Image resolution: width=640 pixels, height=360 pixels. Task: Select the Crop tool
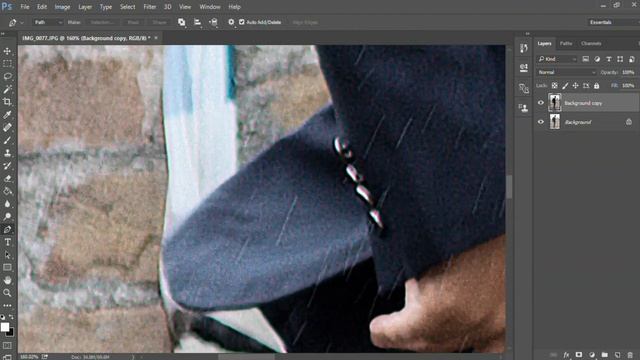pos(7,102)
